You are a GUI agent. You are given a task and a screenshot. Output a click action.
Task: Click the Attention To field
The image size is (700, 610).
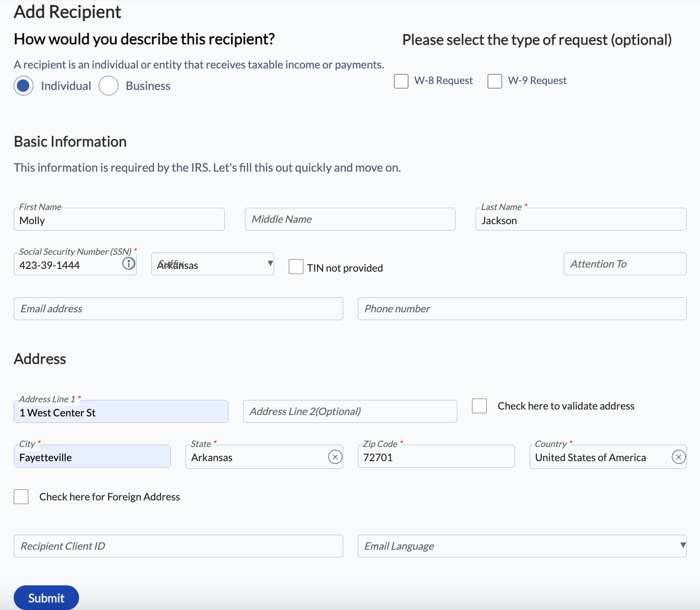point(625,264)
